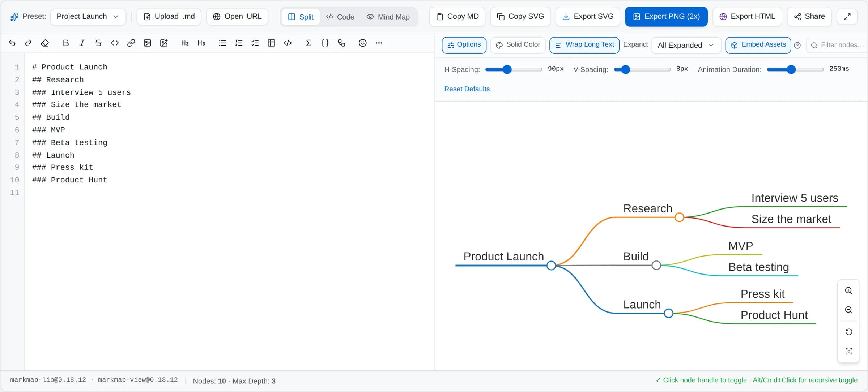Click Upload .md button

point(169,17)
